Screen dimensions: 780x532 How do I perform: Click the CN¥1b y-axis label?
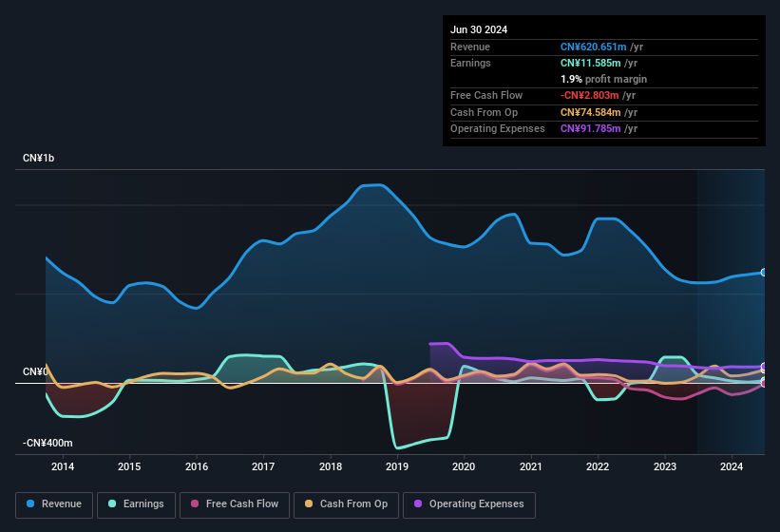38,158
